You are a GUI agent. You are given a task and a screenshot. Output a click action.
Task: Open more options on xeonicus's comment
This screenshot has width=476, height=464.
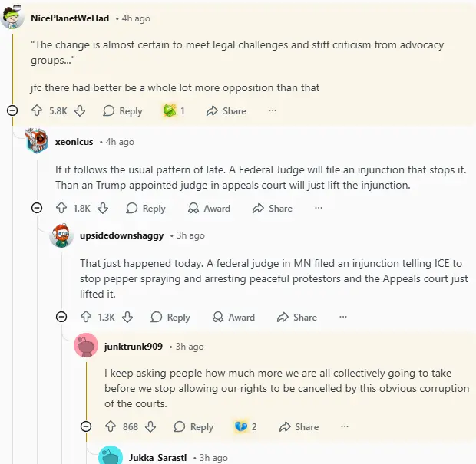click(x=319, y=208)
